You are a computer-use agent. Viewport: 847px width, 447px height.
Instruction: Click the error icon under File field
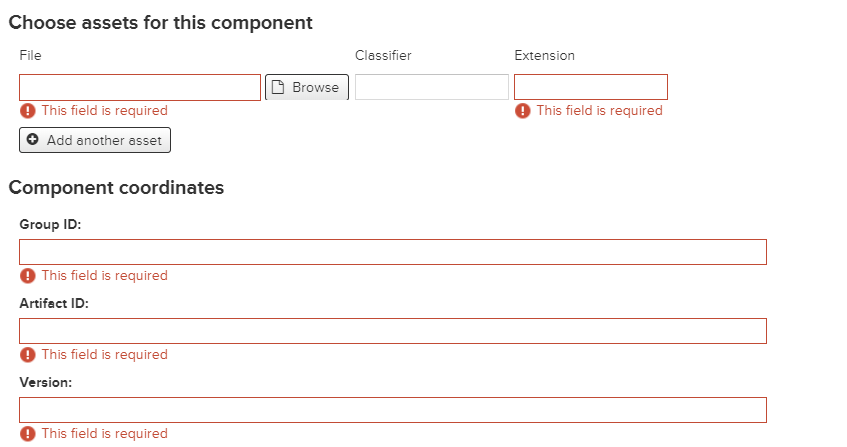point(28,111)
